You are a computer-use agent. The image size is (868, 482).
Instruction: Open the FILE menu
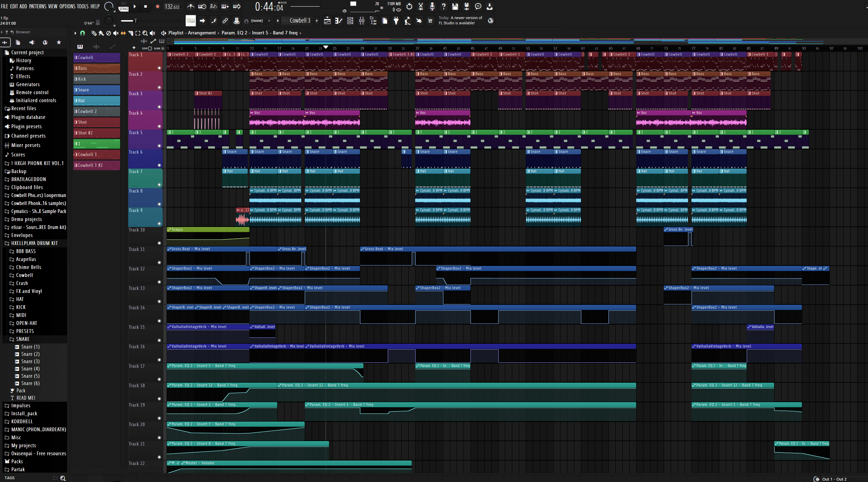(x=5, y=6)
